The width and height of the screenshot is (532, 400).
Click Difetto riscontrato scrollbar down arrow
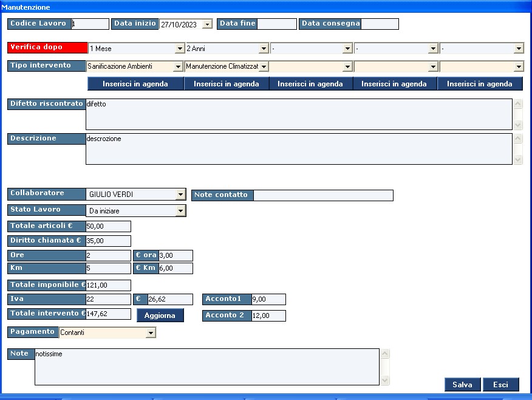click(518, 125)
